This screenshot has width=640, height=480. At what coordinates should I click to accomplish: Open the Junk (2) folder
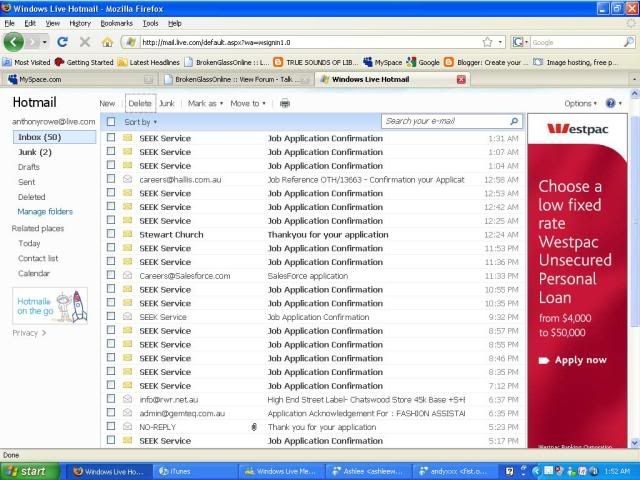(x=35, y=152)
